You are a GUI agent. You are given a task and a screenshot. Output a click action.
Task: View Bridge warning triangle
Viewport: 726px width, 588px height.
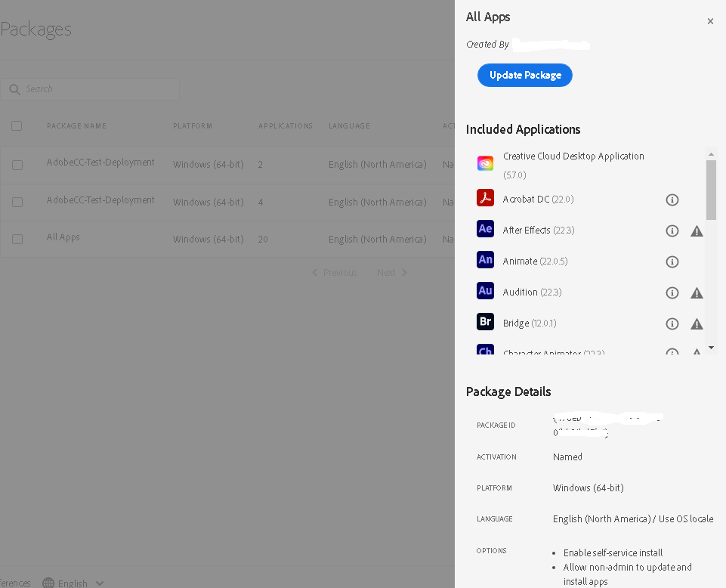click(x=697, y=324)
